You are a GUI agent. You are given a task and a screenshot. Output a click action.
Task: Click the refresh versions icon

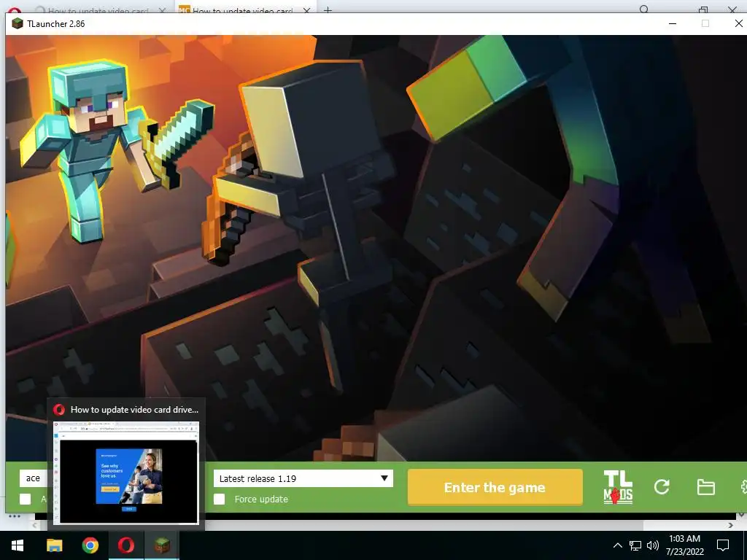[x=662, y=486]
